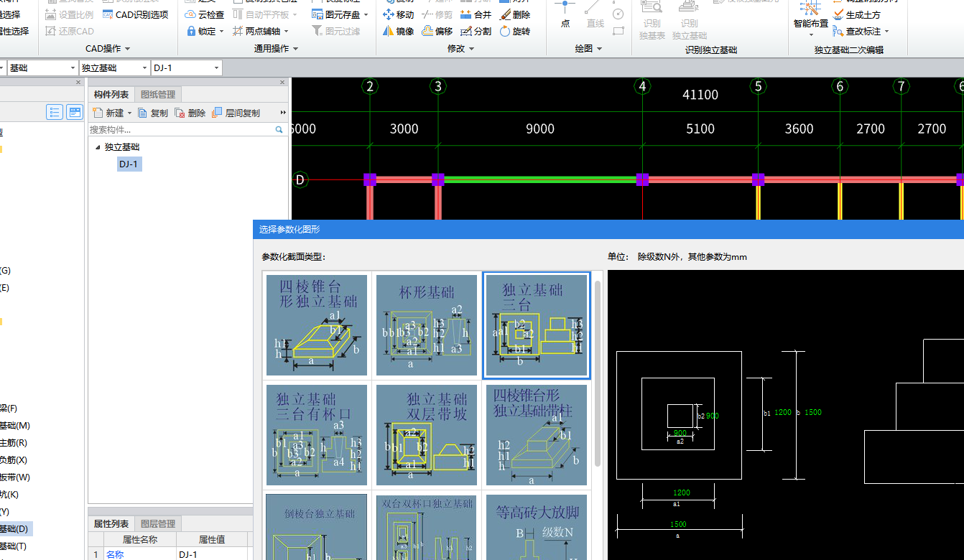This screenshot has width=964, height=560.
Task: Open the CAD识别选项 settings
Action: pos(135,14)
